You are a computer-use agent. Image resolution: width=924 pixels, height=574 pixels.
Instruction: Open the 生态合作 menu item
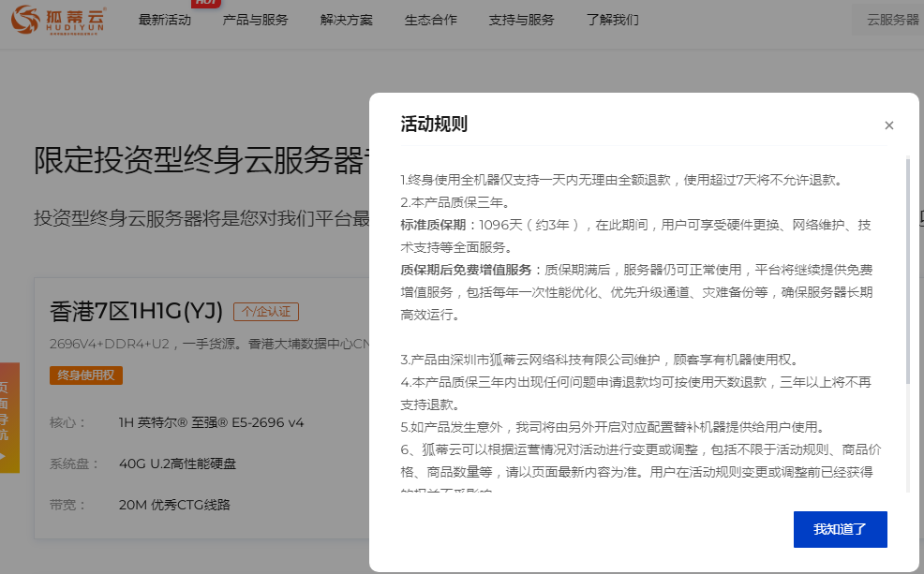tap(431, 21)
